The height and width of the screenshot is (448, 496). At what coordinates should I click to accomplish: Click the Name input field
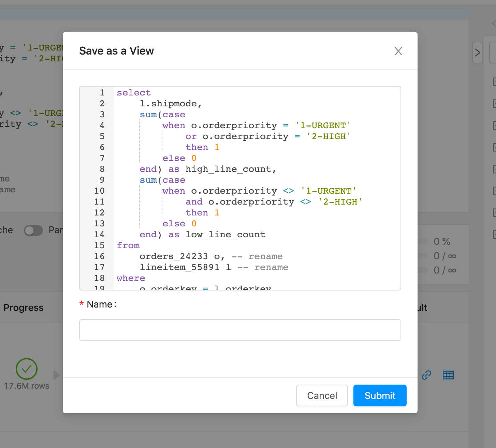[x=240, y=330]
